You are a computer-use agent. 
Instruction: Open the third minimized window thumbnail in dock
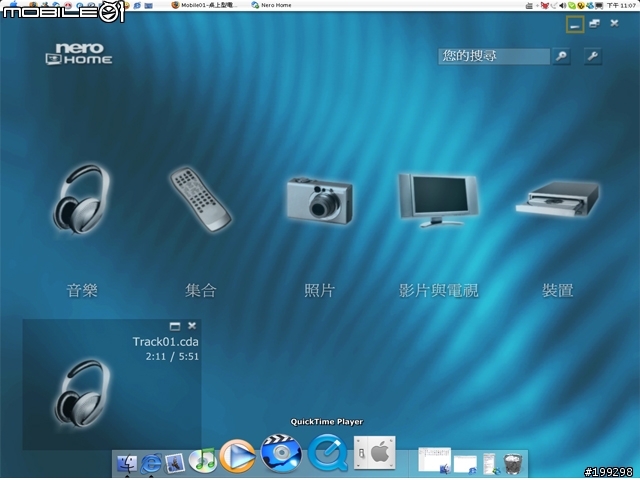point(491,464)
